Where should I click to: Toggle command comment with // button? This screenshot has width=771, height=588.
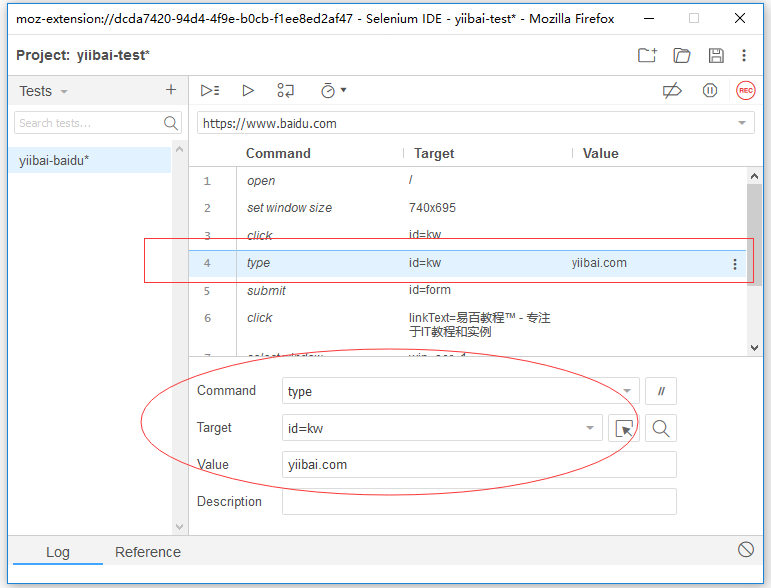(x=661, y=391)
